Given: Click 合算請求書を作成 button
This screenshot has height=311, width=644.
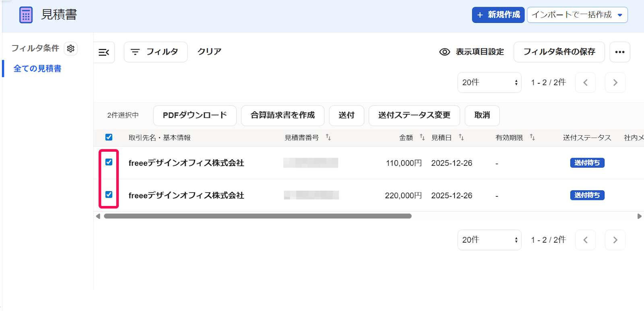Looking at the screenshot, I should 283,115.
